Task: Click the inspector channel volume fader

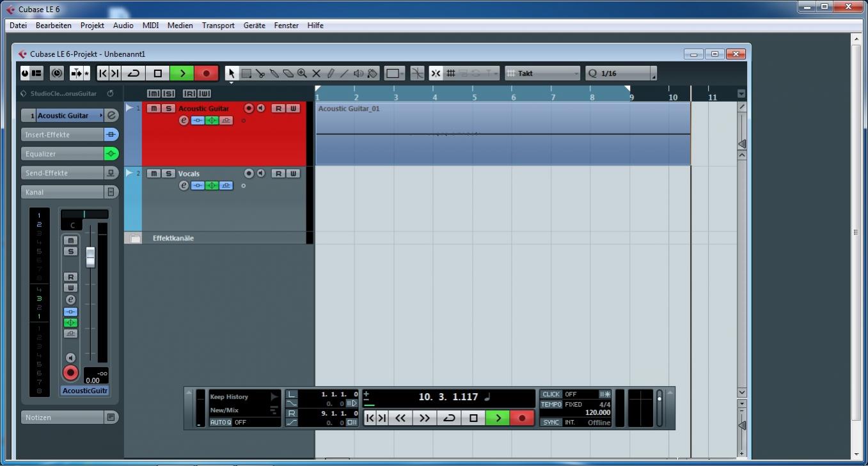Action: pos(90,257)
